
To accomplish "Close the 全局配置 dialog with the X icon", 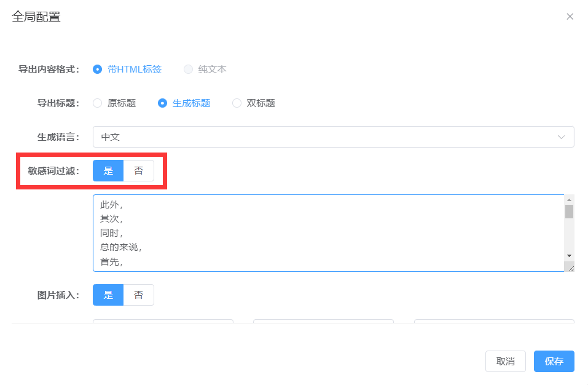I will 570,17.
